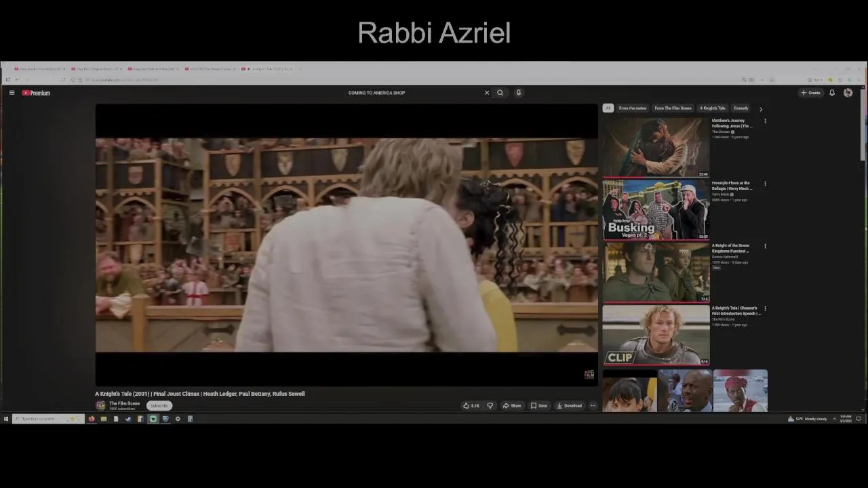
Task: Click The Film Scene channel avatar
Action: [x=100, y=405]
